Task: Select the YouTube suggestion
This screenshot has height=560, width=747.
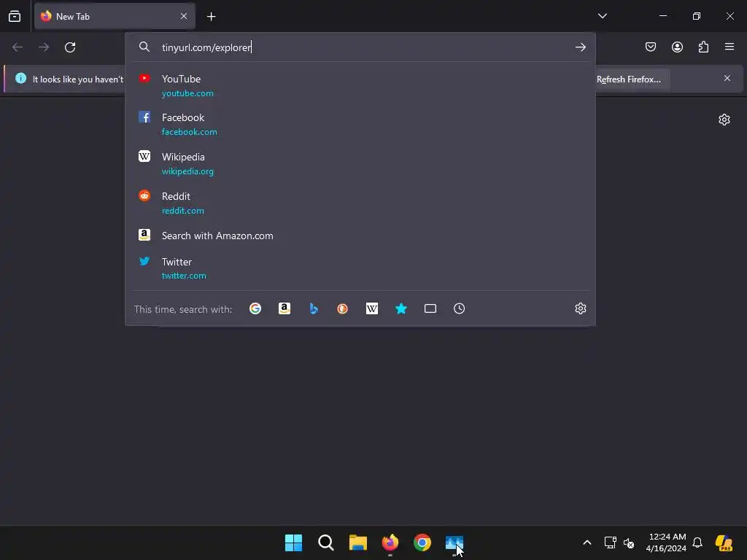Action: point(360,85)
